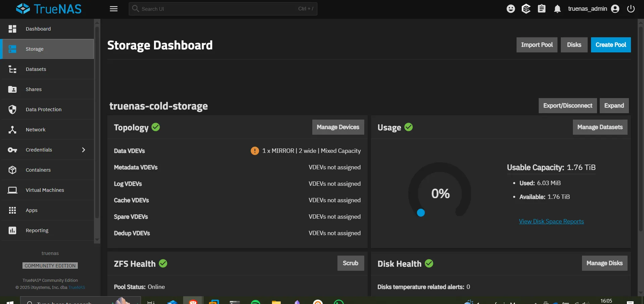The width and height of the screenshot is (644, 304).
Task: Open the Shares menu item
Action: pyautogui.click(x=47, y=89)
